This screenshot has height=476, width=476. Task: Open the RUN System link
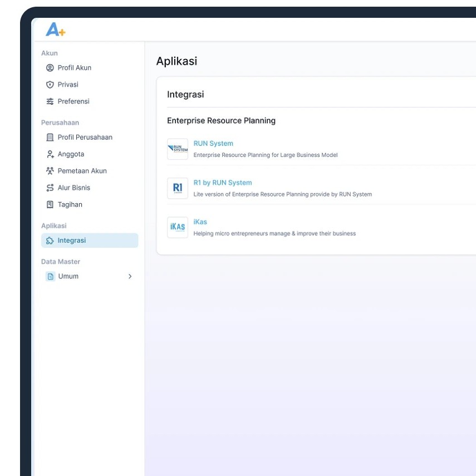tap(213, 144)
